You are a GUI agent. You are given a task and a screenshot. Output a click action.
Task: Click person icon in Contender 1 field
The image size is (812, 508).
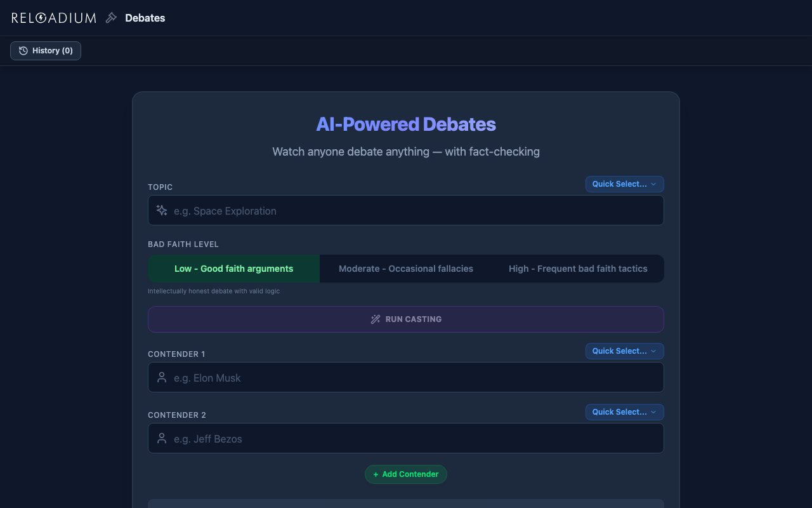click(x=162, y=378)
